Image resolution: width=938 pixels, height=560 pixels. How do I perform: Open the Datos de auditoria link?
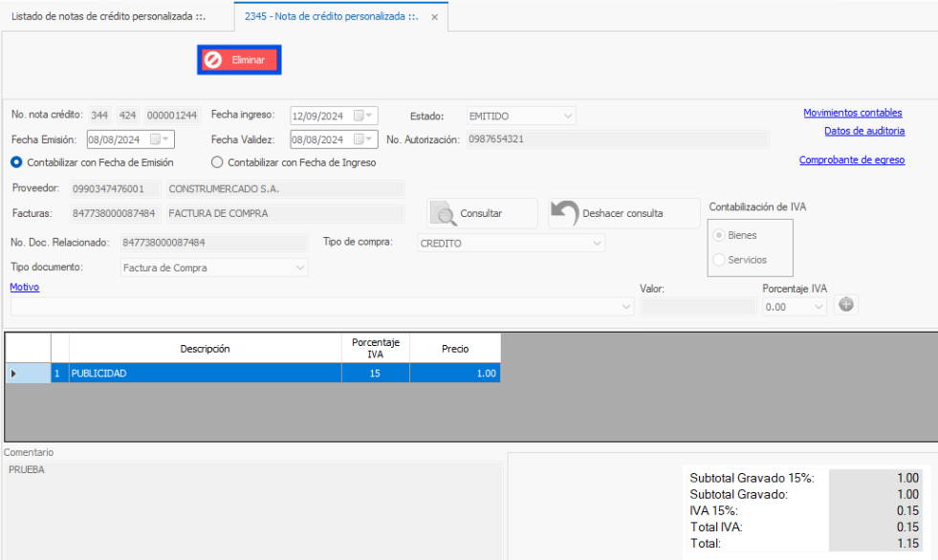click(x=864, y=131)
